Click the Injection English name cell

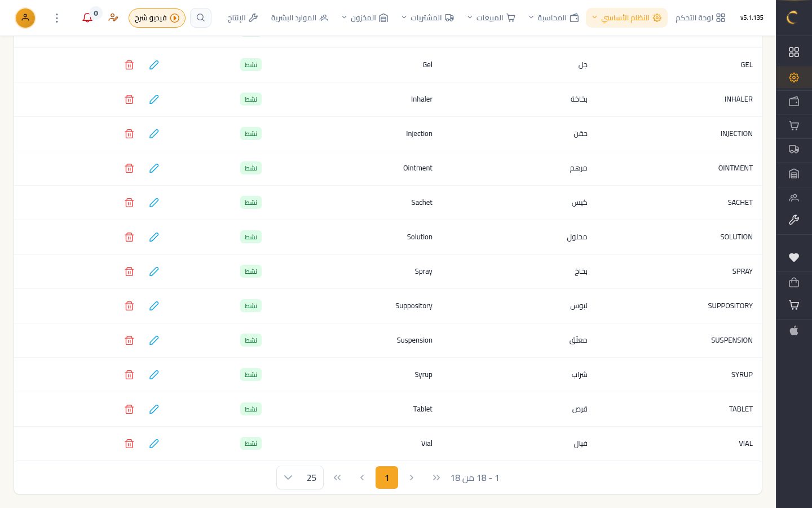point(419,134)
